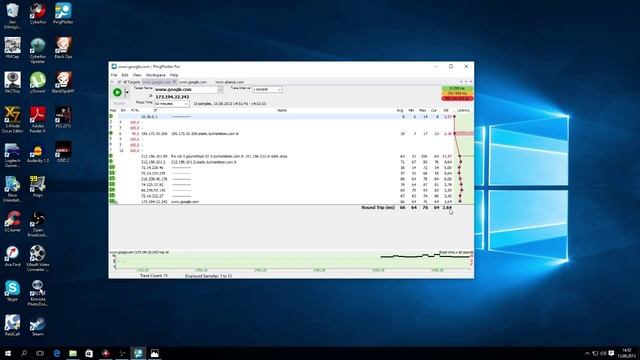Screen dimensions: 640x360
Task: Open the Ace Find desktop shortcut
Action: pyautogui.click(x=12, y=256)
